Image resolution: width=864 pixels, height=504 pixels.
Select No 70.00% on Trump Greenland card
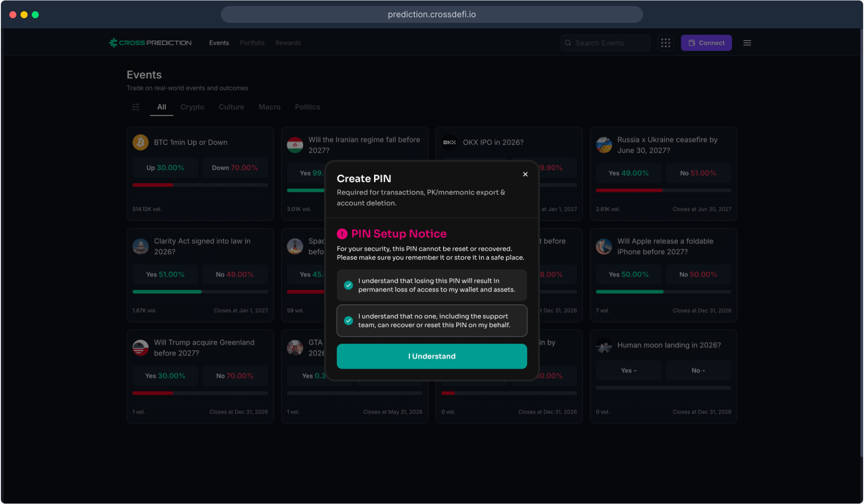tap(235, 376)
